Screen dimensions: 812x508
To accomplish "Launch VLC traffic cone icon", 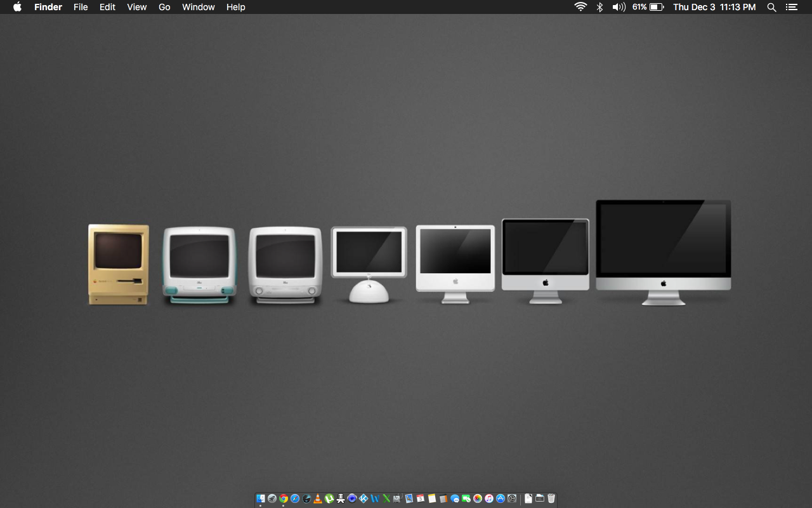I will tap(318, 498).
